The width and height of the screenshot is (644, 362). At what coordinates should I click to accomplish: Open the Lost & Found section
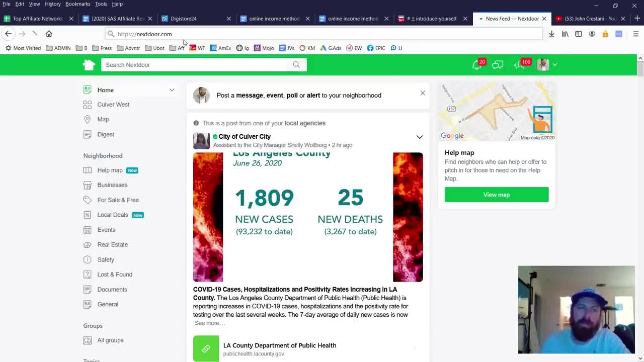(115, 275)
